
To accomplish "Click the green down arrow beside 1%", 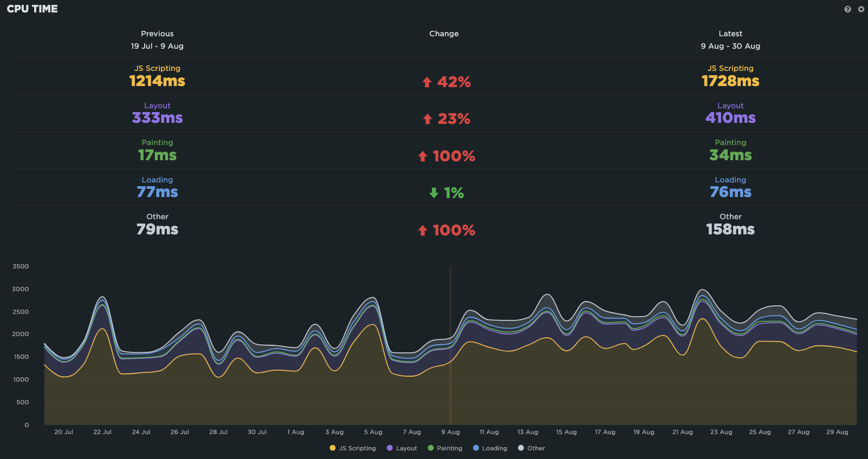I will (433, 193).
